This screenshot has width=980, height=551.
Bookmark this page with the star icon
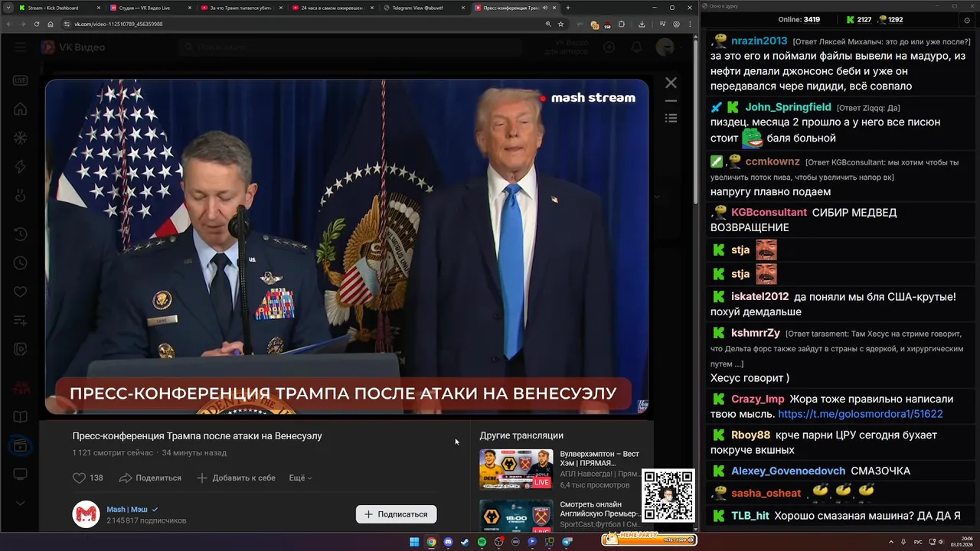click(561, 24)
